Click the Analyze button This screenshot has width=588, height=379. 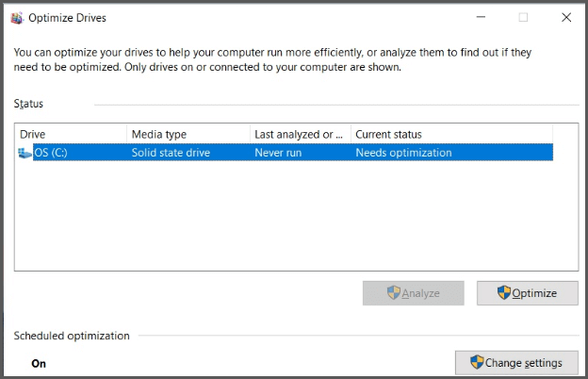(x=414, y=293)
